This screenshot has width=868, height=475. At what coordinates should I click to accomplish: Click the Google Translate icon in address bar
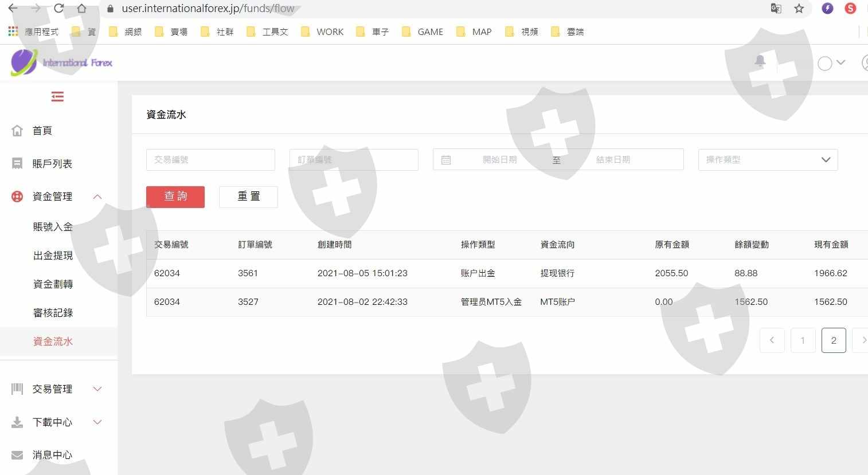[776, 9]
